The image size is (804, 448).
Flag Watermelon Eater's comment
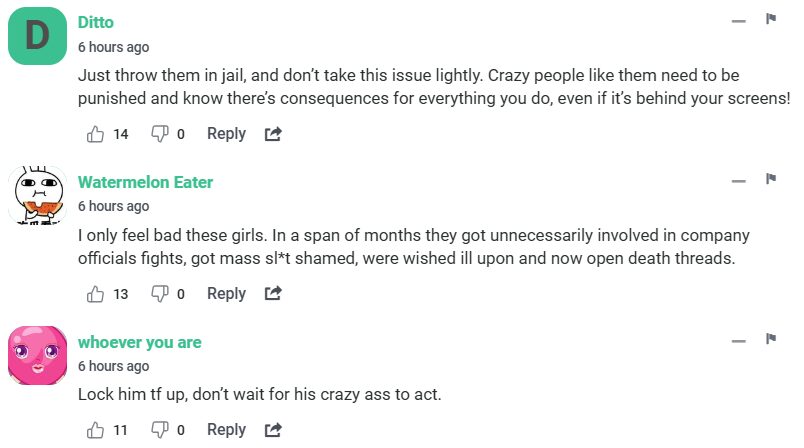(771, 179)
